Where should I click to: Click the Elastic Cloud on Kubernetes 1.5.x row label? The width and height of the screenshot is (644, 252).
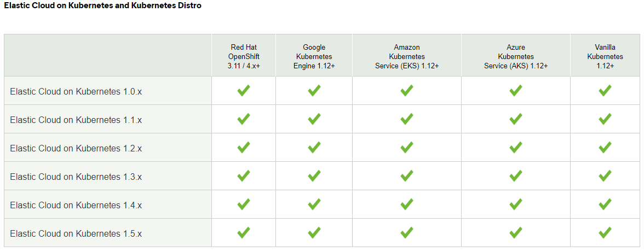coord(76,233)
